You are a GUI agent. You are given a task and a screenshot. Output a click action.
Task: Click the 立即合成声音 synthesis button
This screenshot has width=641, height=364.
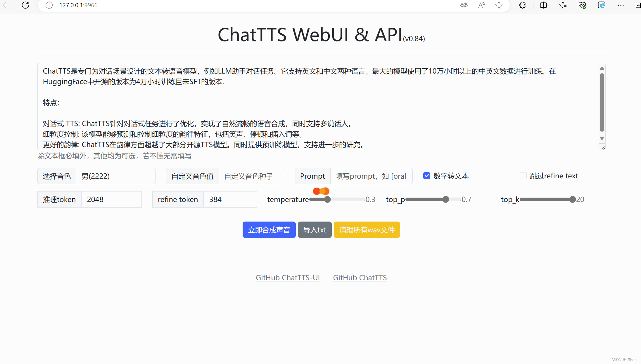pyautogui.click(x=269, y=230)
